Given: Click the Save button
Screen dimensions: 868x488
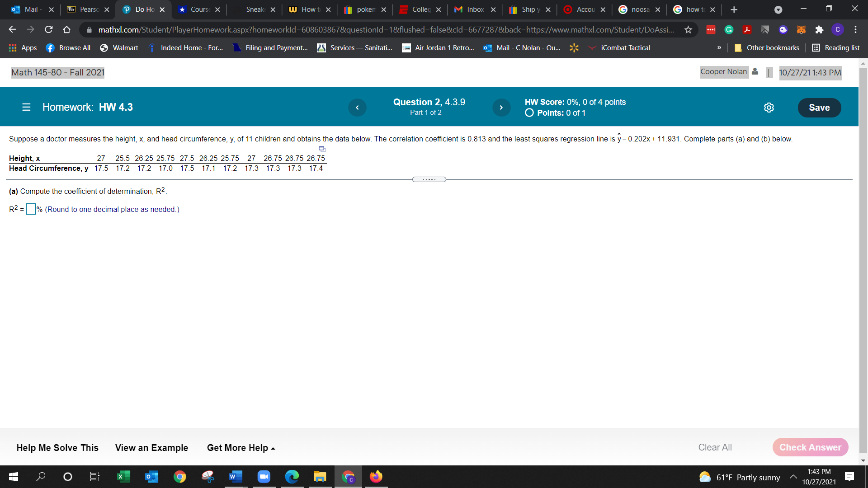Looking at the screenshot, I should (819, 108).
